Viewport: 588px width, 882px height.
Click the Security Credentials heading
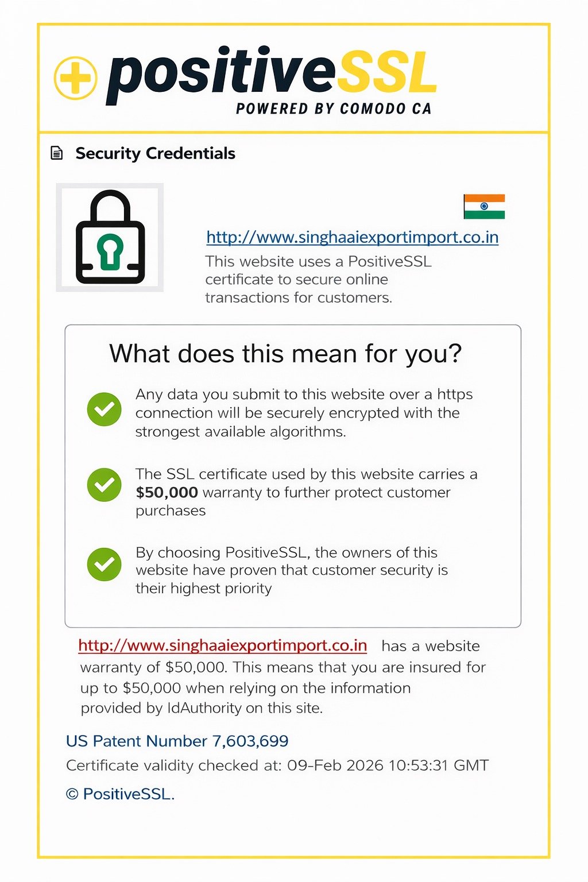click(x=155, y=153)
